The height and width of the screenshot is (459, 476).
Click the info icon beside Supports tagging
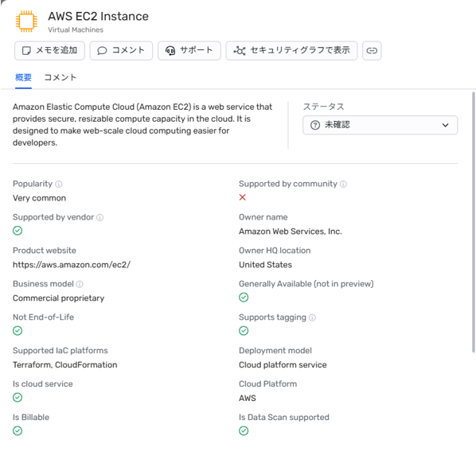(x=312, y=317)
